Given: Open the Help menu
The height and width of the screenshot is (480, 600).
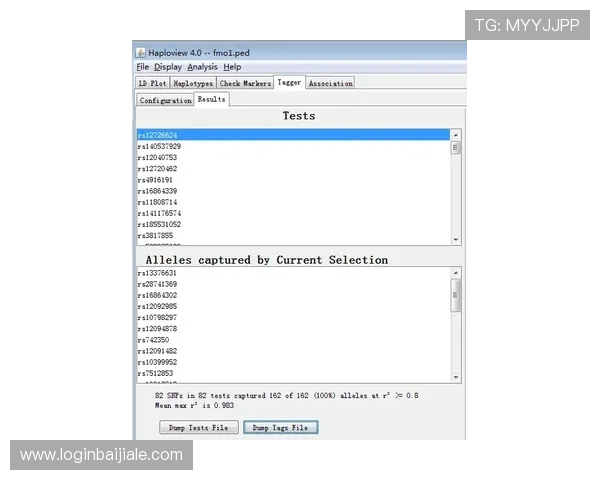Looking at the screenshot, I should point(232,67).
